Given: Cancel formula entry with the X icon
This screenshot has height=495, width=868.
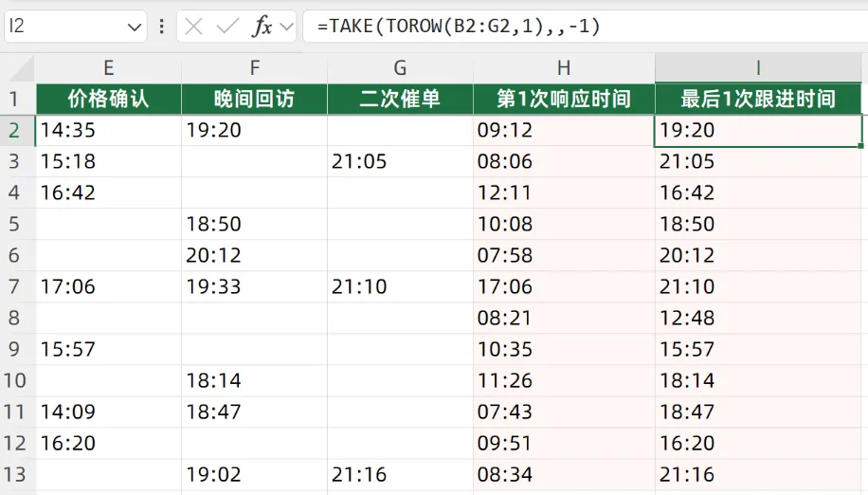Looking at the screenshot, I should [193, 26].
